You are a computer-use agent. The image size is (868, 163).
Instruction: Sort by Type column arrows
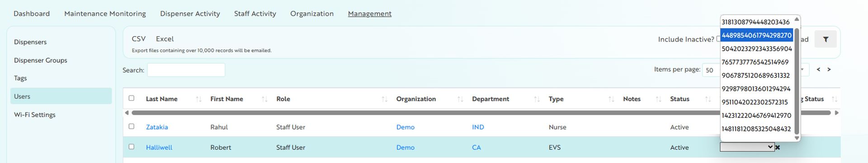(x=611, y=99)
